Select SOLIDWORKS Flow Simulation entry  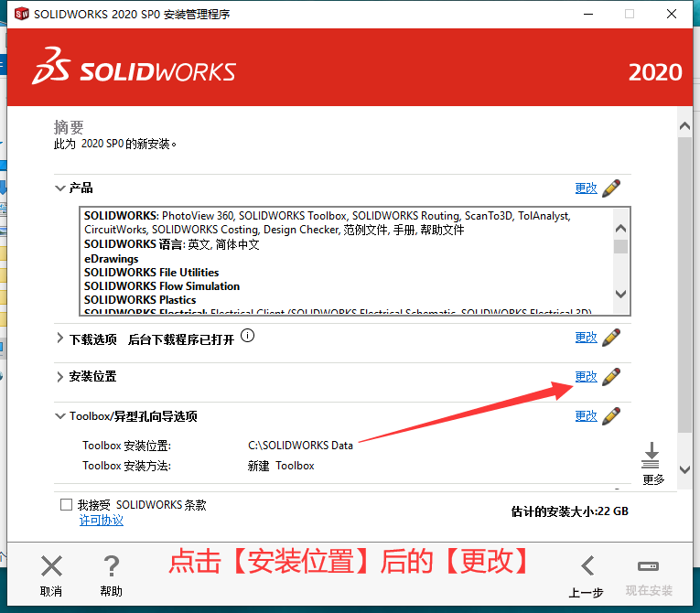[162, 286]
